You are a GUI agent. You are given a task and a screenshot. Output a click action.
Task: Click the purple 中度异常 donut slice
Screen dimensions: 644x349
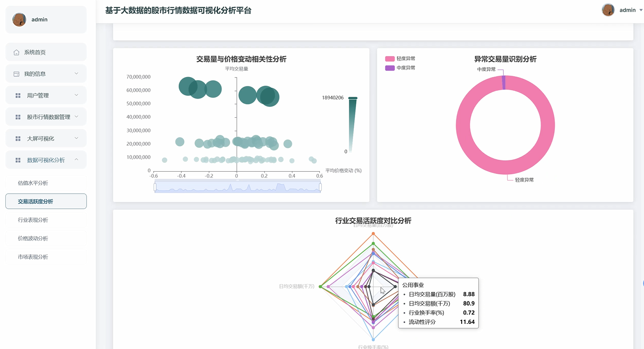coord(504,82)
